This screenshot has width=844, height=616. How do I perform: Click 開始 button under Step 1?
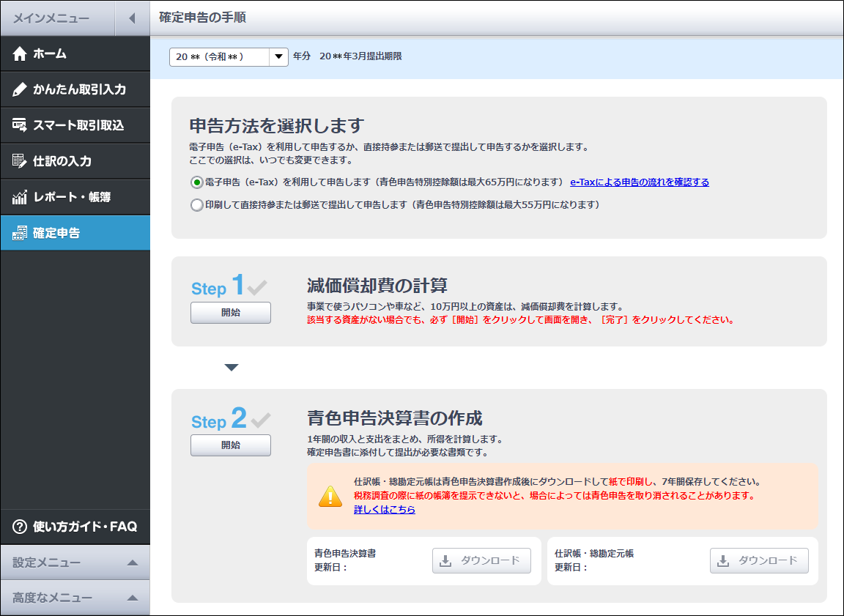tap(230, 313)
